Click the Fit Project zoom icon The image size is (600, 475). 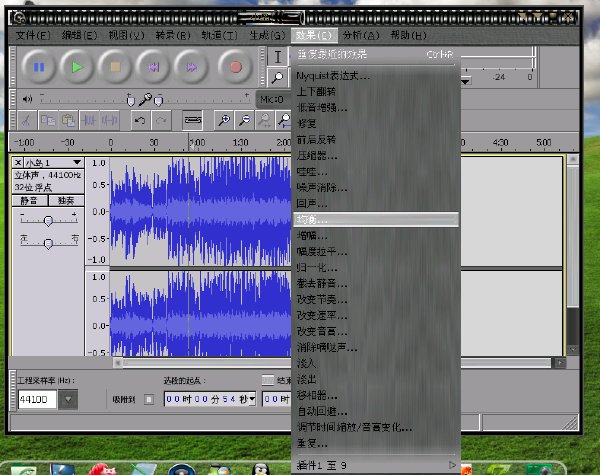[x=284, y=121]
